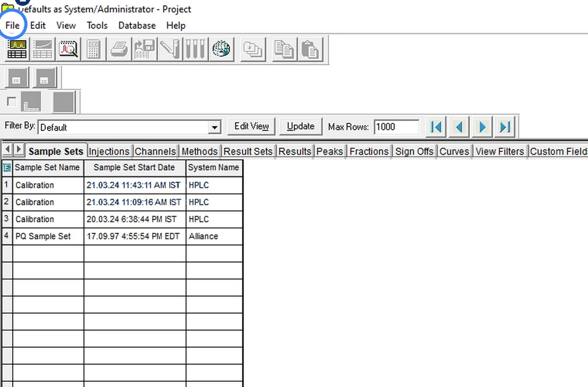588x387 pixels.
Task: Switch to the Fractions tab
Action: pos(369,151)
